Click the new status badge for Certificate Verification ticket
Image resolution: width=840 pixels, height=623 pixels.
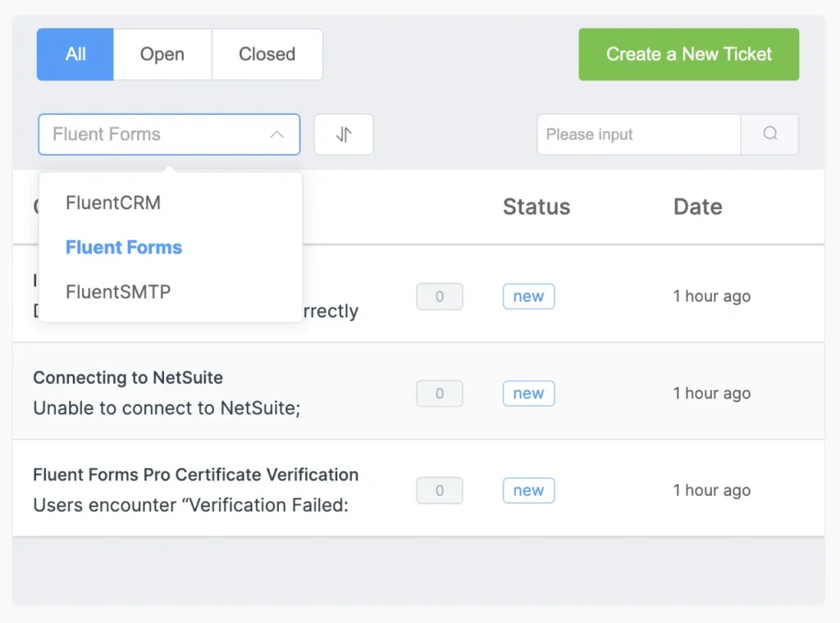click(x=529, y=490)
